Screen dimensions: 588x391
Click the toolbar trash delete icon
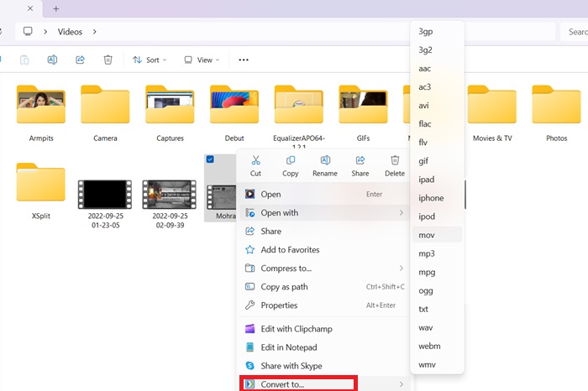108,60
